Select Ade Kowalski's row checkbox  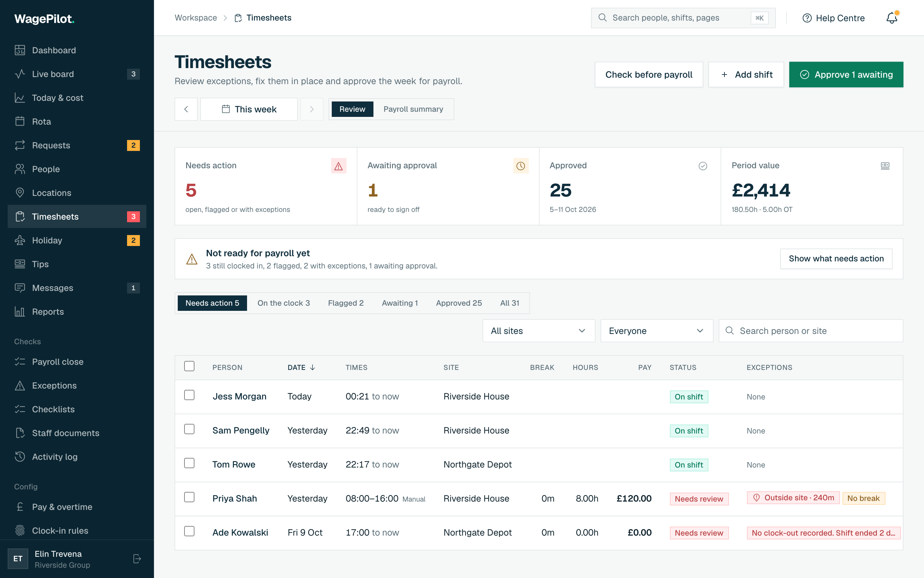click(189, 531)
